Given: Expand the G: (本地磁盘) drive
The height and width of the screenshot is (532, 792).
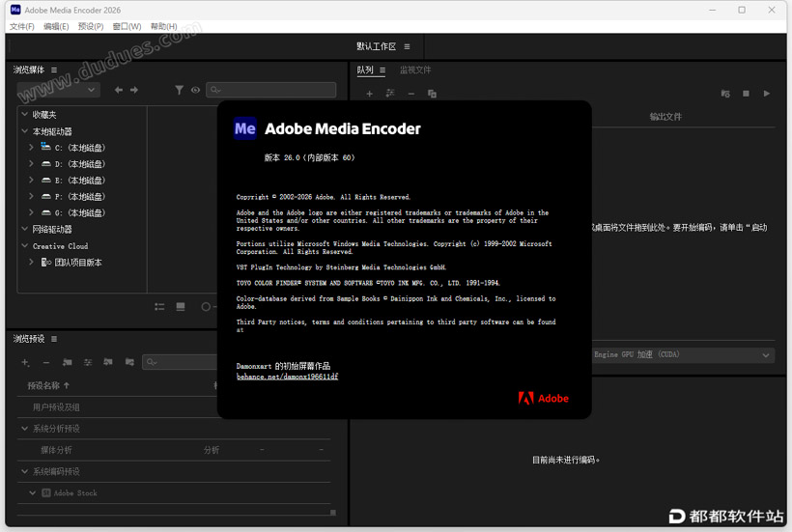Looking at the screenshot, I should pyautogui.click(x=31, y=212).
